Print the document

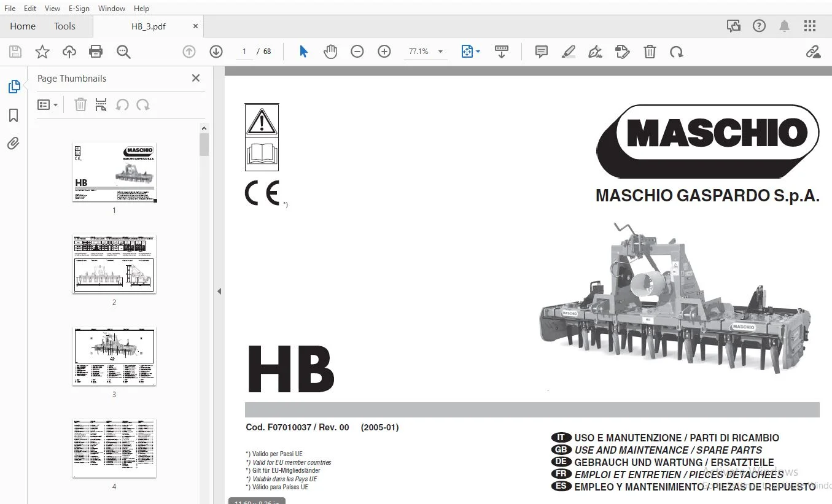point(96,52)
